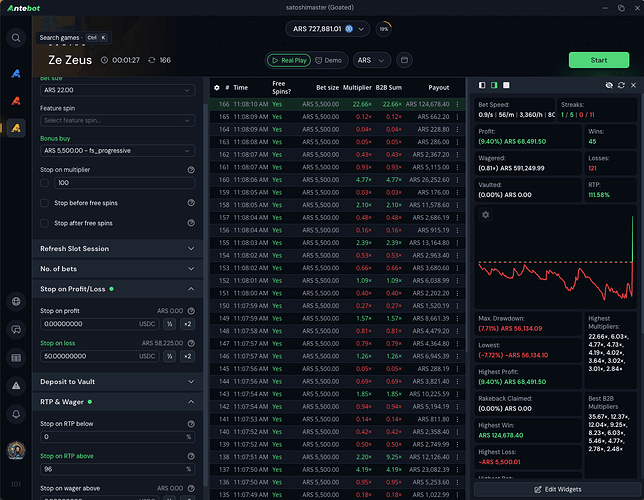
Task: Hide stats using the eye icon
Action: [608, 86]
